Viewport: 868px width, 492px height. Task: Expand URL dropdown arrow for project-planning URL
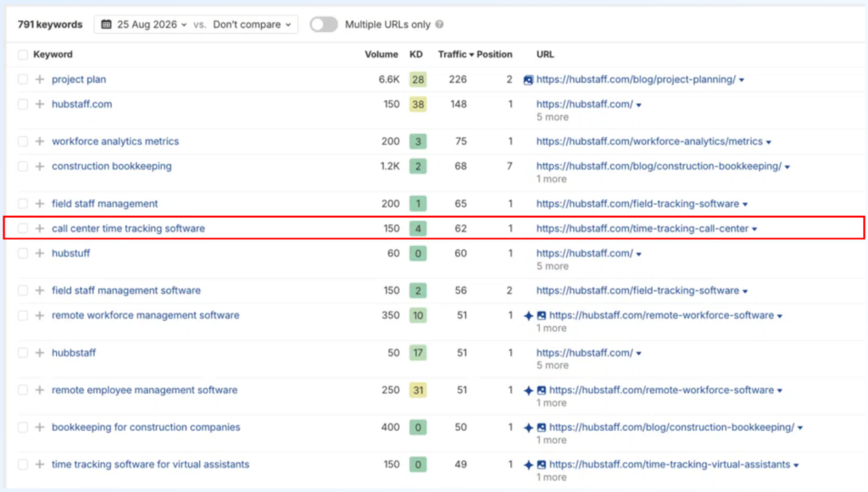tap(741, 80)
